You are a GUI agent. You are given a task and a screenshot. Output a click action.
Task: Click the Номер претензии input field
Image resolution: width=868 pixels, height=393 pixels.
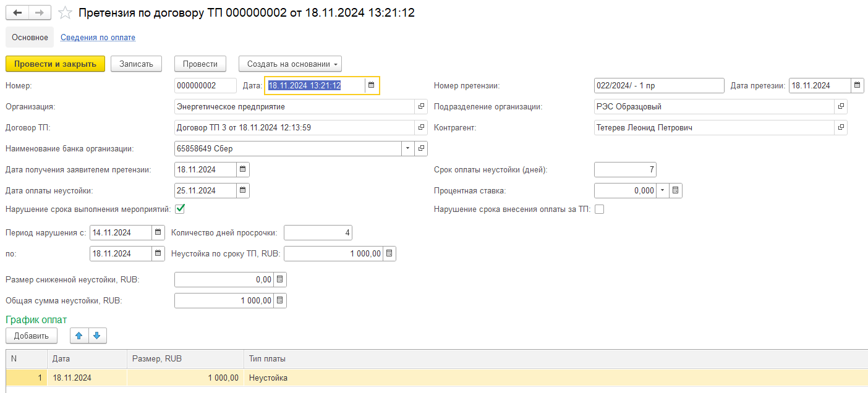click(x=658, y=85)
